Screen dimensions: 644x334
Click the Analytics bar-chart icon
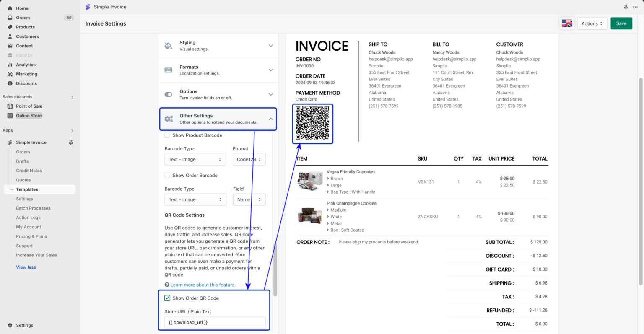[x=10, y=65]
